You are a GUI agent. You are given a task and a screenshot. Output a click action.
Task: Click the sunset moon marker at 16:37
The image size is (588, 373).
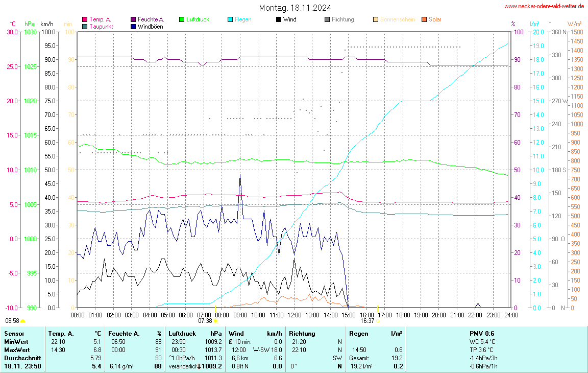(378, 321)
